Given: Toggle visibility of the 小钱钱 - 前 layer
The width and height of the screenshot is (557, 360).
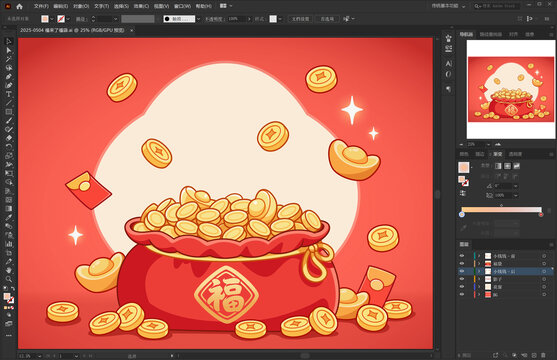Looking at the screenshot, I should [x=462, y=256].
